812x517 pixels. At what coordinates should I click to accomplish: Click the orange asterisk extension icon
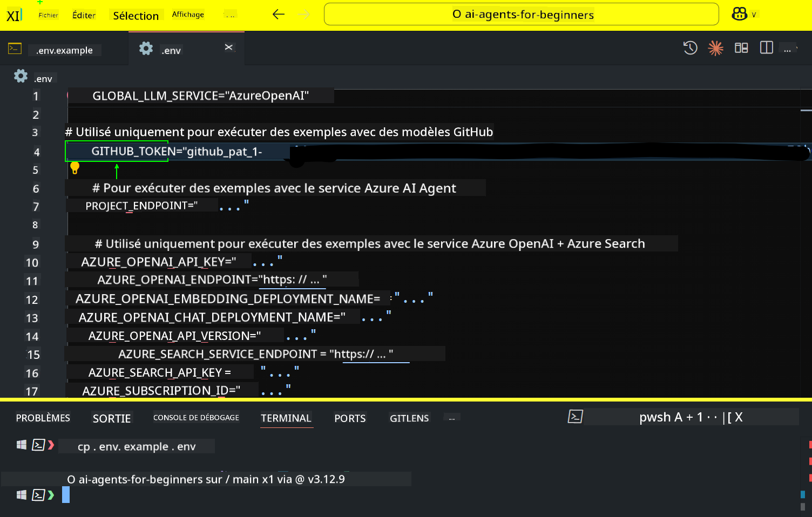click(715, 48)
